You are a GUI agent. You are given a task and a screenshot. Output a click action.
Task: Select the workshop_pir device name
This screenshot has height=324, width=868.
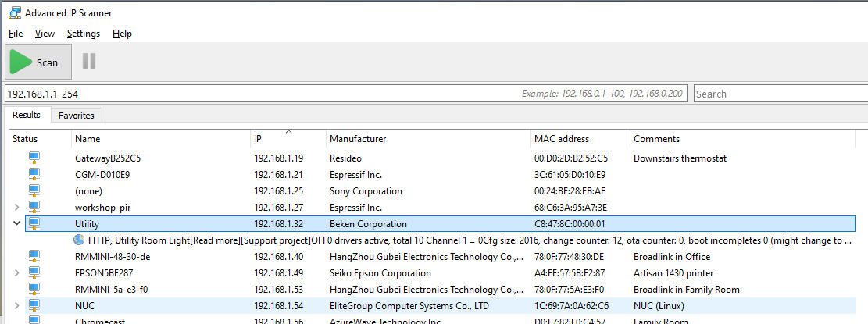coord(103,208)
